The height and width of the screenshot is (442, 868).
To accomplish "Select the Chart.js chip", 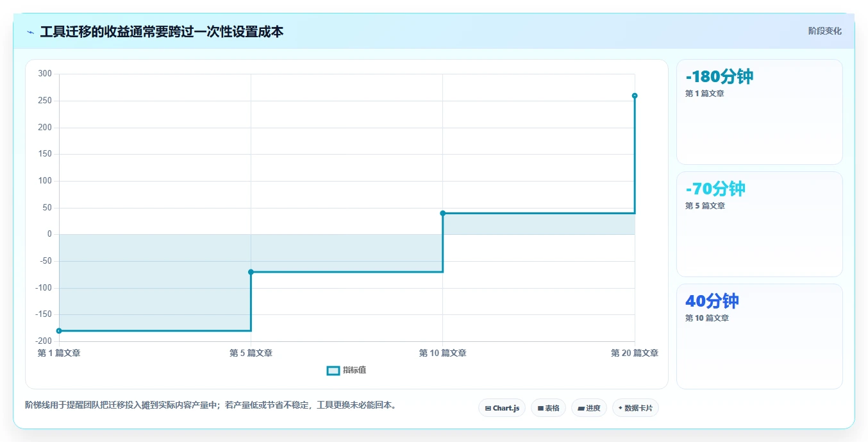I will pos(502,408).
